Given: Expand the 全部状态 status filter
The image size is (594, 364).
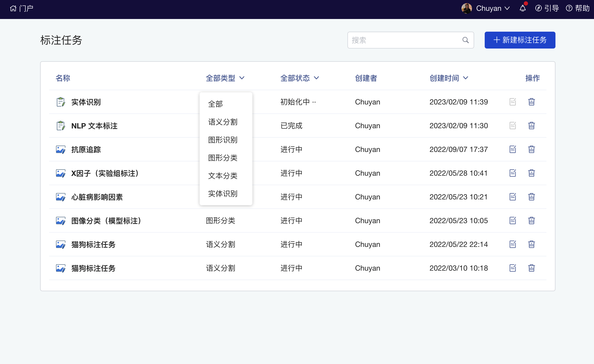Looking at the screenshot, I should pos(300,78).
